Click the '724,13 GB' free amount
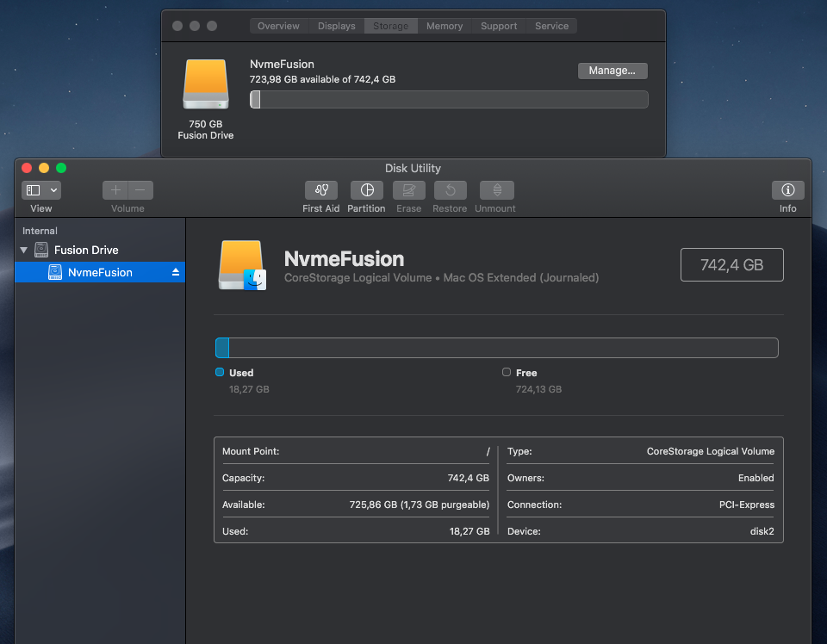 click(x=538, y=389)
